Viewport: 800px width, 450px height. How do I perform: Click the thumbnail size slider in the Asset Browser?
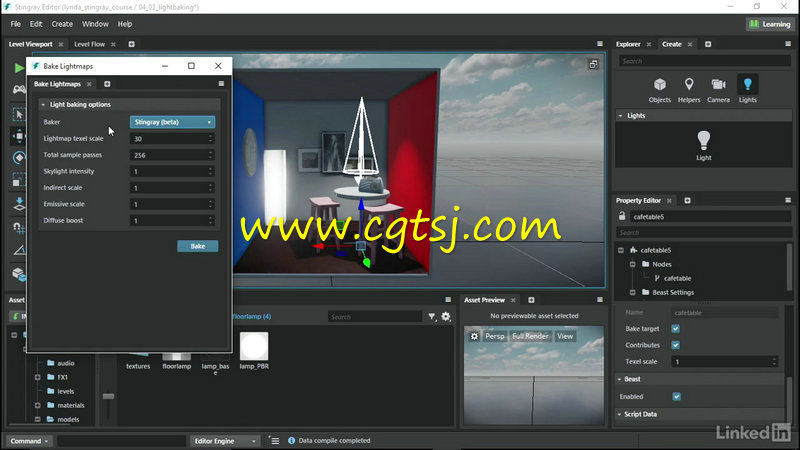click(x=108, y=396)
